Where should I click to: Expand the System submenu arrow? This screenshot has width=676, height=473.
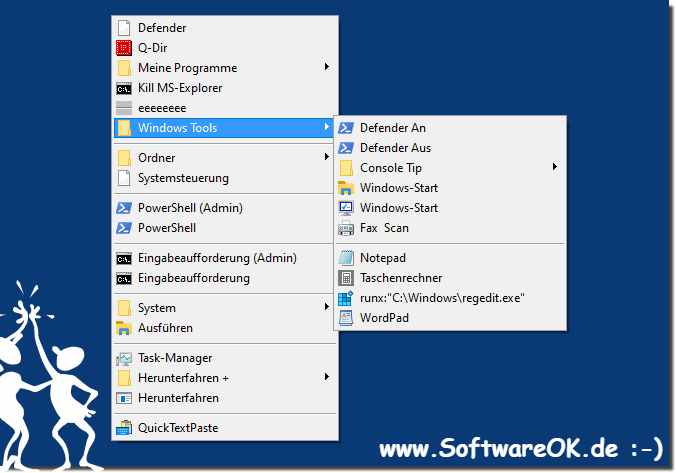point(327,307)
